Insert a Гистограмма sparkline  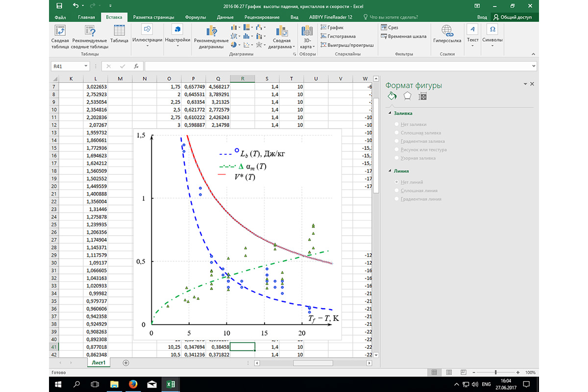(338, 36)
